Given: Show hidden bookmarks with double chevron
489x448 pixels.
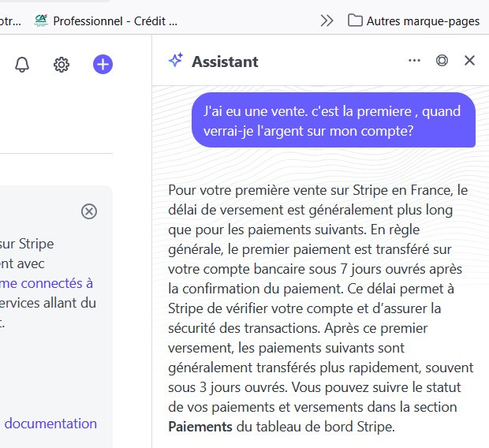Looking at the screenshot, I should (327, 21).
